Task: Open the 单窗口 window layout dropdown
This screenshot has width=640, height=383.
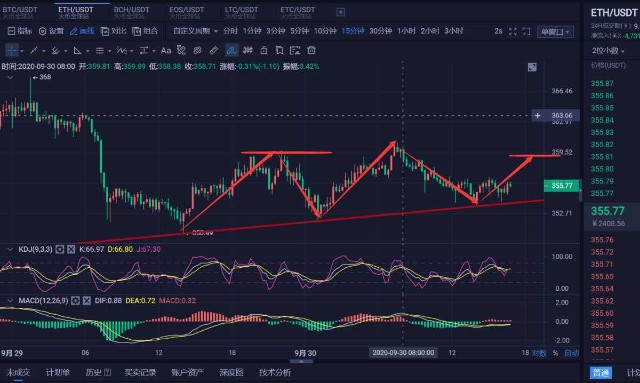Action: click(555, 32)
